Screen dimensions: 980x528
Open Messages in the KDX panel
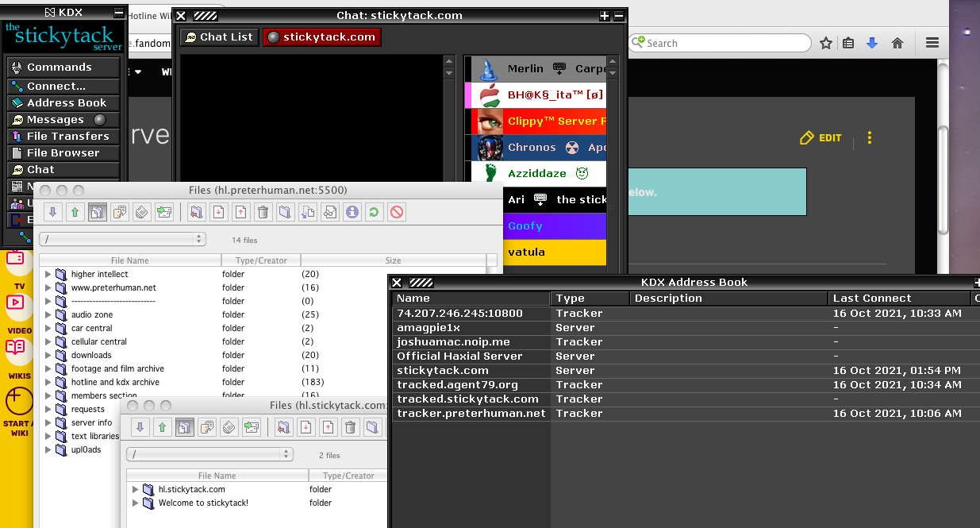click(x=63, y=120)
